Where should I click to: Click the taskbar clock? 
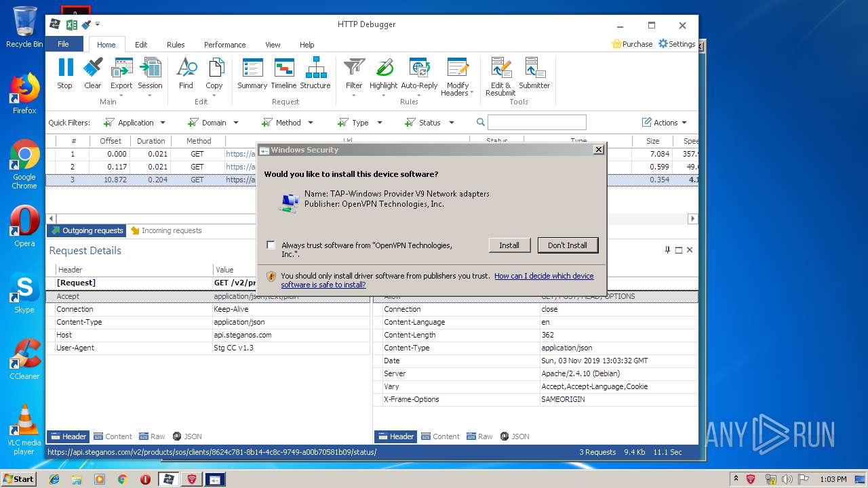[833, 479]
